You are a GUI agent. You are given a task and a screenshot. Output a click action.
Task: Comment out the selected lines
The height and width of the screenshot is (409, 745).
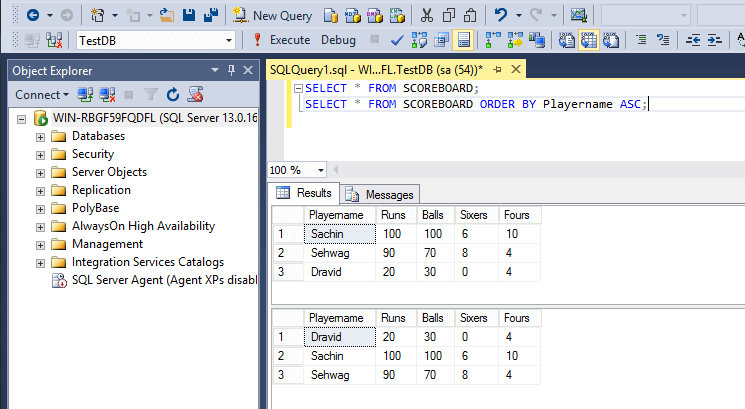[x=641, y=40]
